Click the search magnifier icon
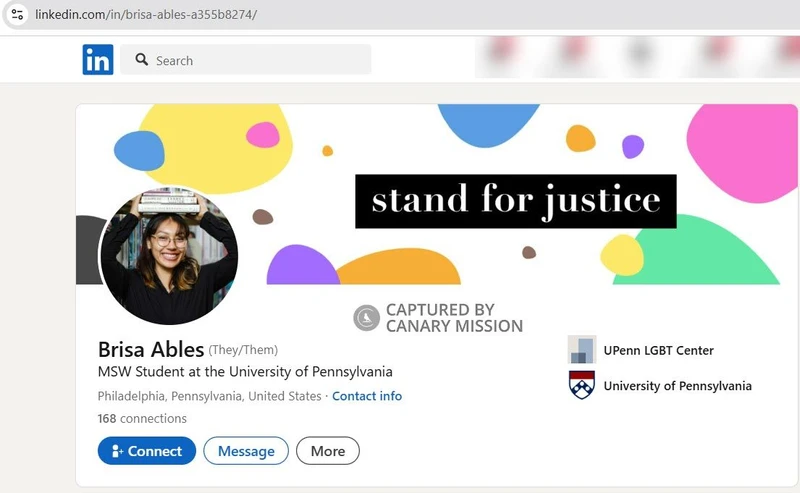The height and width of the screenshot is (493, 800). (142, 60)
